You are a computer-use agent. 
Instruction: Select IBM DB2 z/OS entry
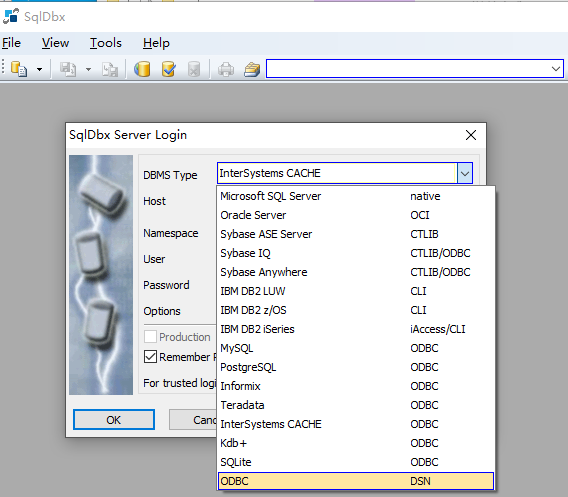(x=356, y=310)
